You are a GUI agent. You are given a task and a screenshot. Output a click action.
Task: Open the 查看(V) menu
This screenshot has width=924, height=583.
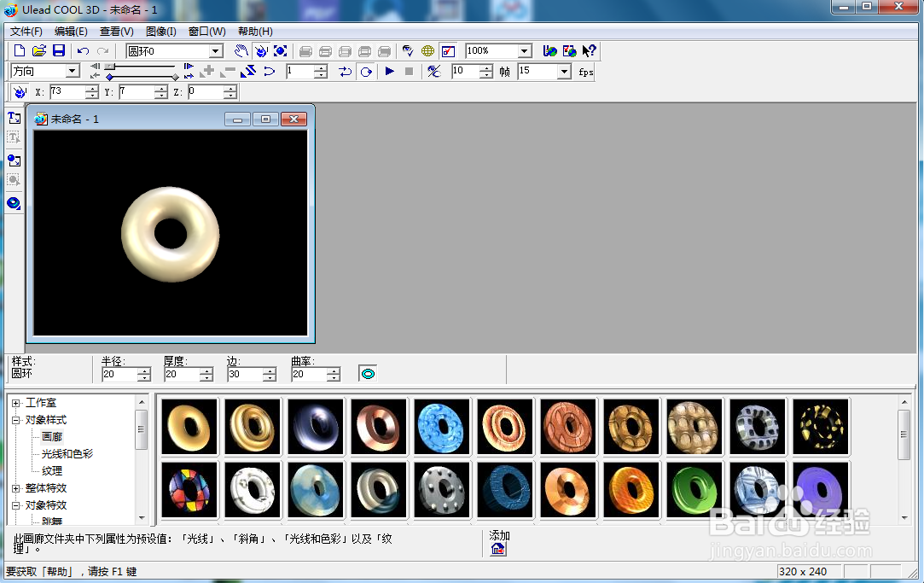point(117,32)
